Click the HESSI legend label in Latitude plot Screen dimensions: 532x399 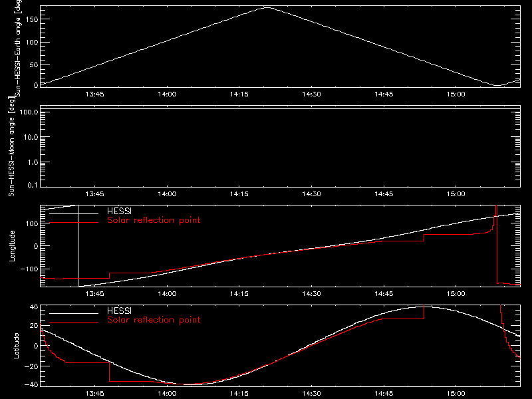pos(119,311)
